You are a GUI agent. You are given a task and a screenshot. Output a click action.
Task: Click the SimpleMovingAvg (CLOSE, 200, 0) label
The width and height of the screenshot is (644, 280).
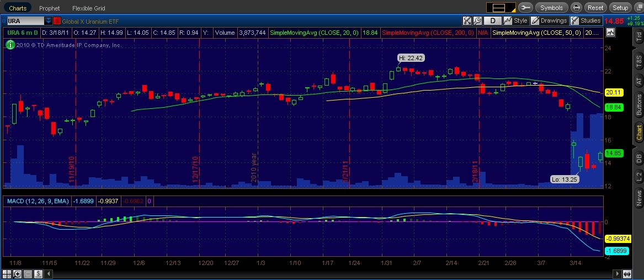pyautogui.click(x=428, y=33)
